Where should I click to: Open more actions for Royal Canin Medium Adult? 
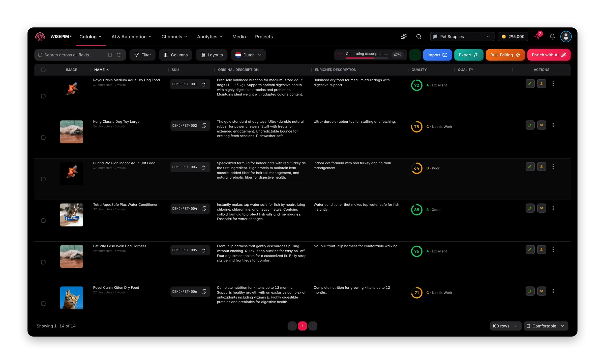click(553, 84)
